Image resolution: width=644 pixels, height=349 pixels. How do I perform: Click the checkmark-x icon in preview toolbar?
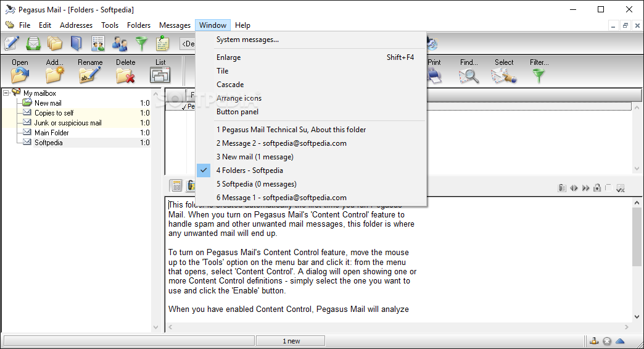(x=621, y=188)
